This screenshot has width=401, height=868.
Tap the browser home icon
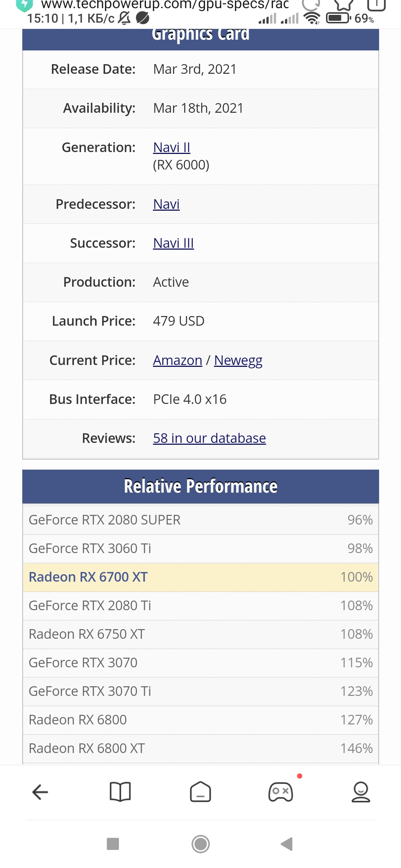[x=200, y=792]
